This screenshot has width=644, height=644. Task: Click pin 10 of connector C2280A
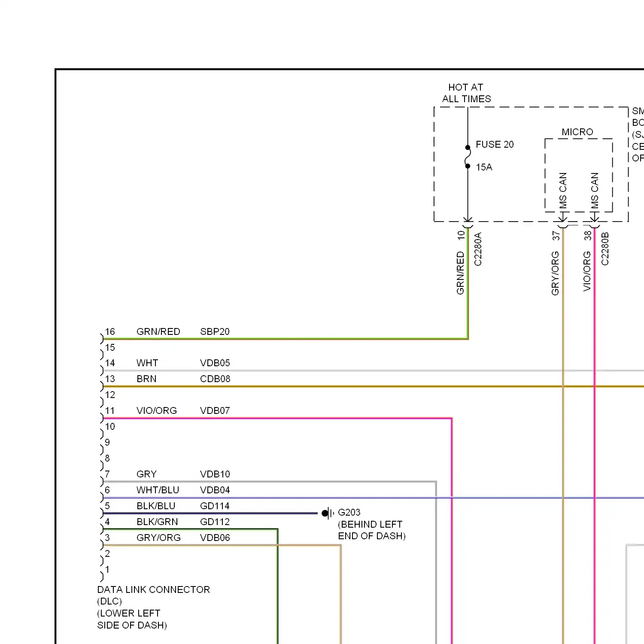click(461, 235)
